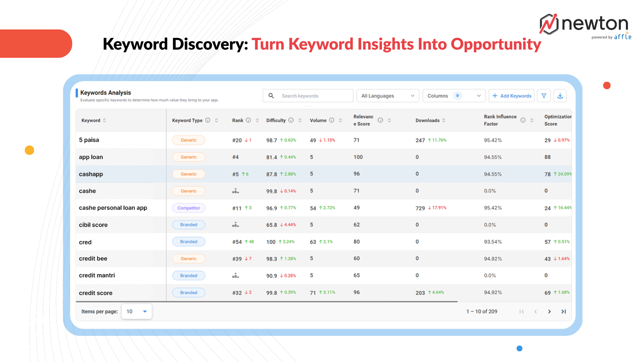
Task: Sort by Rank Influence Factor arrows
Action: 532,120
